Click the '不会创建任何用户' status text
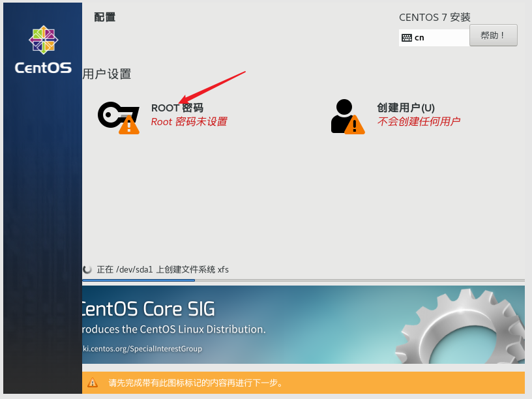Image resolution: width=532 pixels, height=399 pixels. pos(419,121)
